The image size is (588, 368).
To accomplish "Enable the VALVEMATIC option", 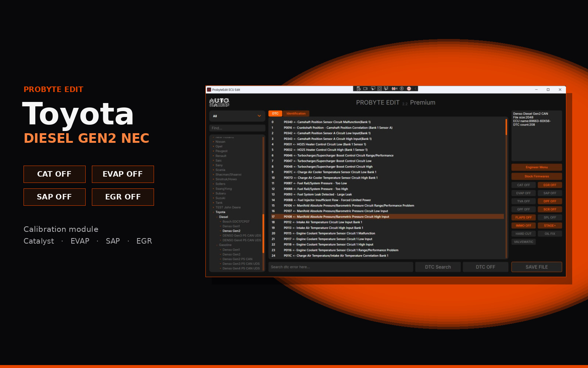I will (x=523, y=242).
